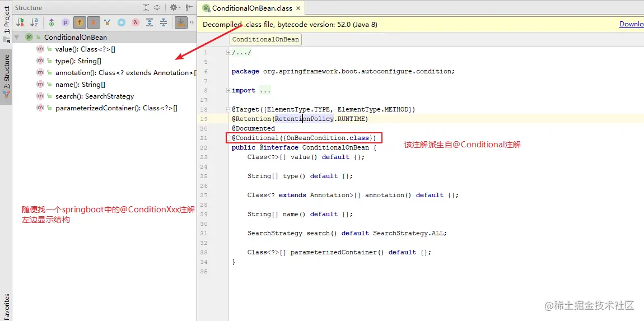
Task: Click ElementType.METHOD in @Target line
Action: (x=373, y=109)
